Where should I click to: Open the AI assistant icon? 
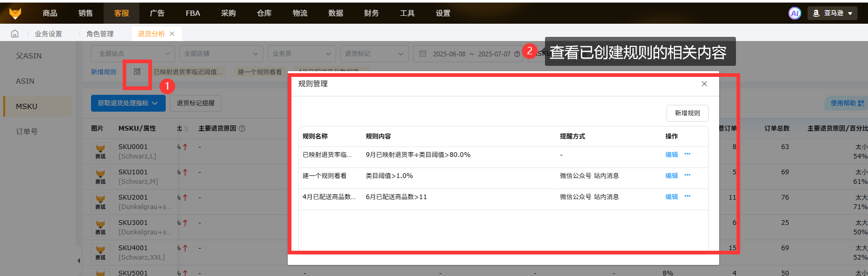coord(795,13)
